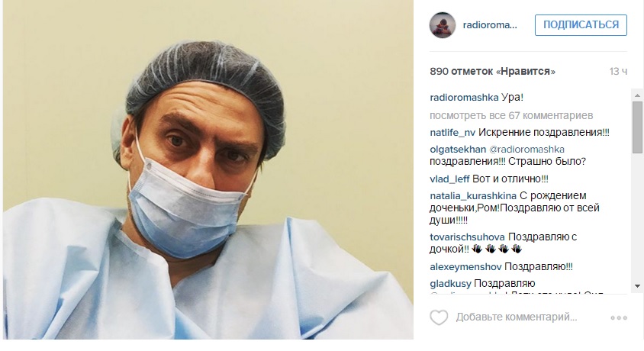
Task: Open olgatsekhan commenter profile
Action: [x=458, y=149]
